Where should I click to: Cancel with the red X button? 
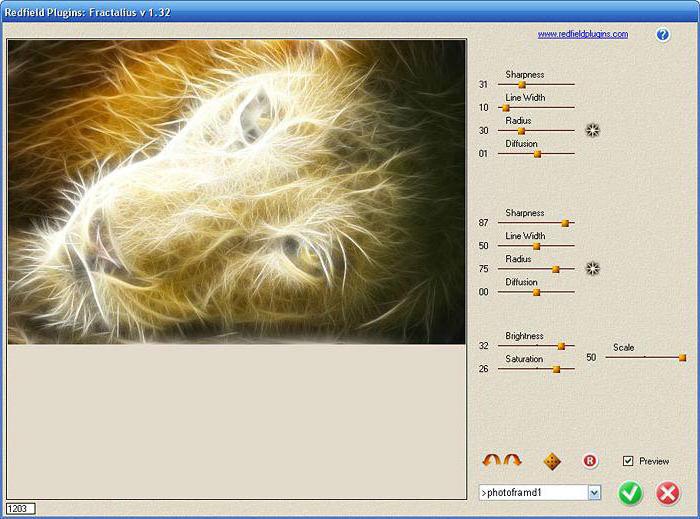click(x=668, y=494)
